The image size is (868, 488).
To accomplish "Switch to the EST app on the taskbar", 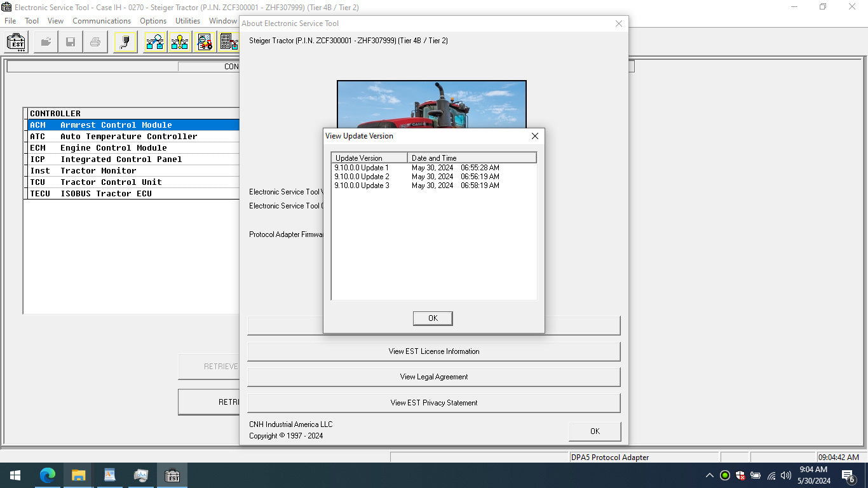I will click(172, 475).
